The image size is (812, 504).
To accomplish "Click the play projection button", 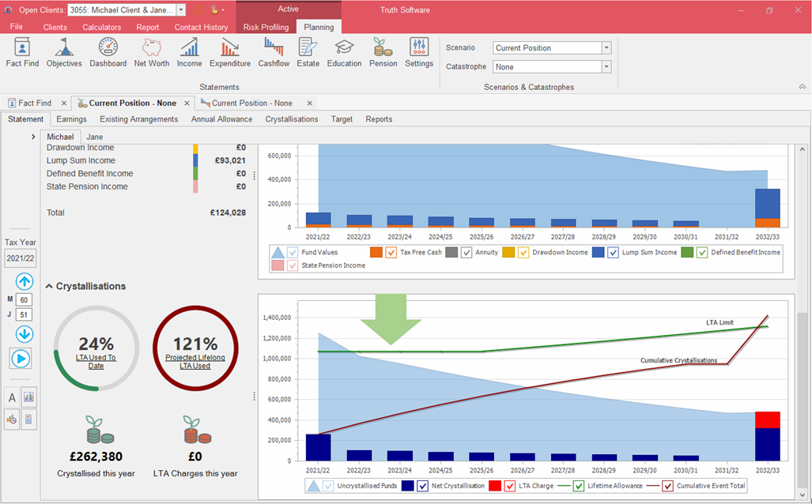I will point(21,359).
